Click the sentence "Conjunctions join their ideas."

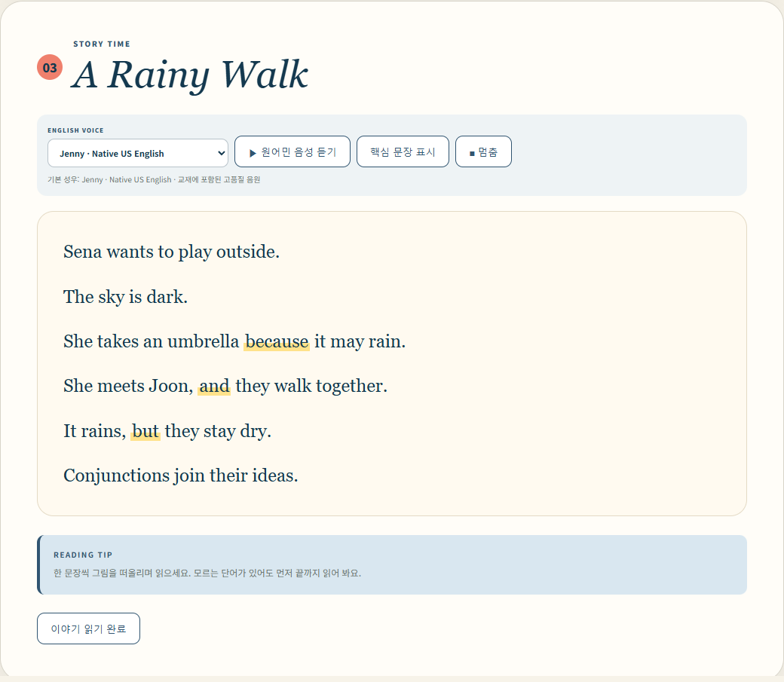click(180, 476)
